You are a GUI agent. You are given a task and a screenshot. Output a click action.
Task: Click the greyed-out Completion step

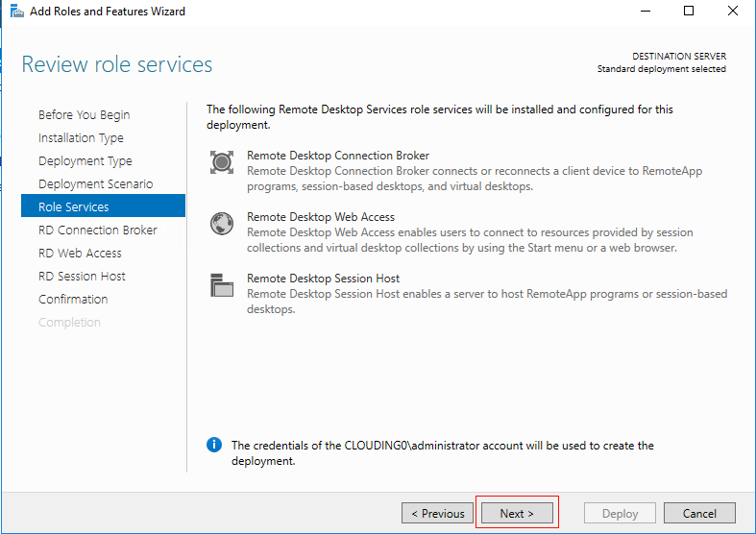[x=69, y=323]
